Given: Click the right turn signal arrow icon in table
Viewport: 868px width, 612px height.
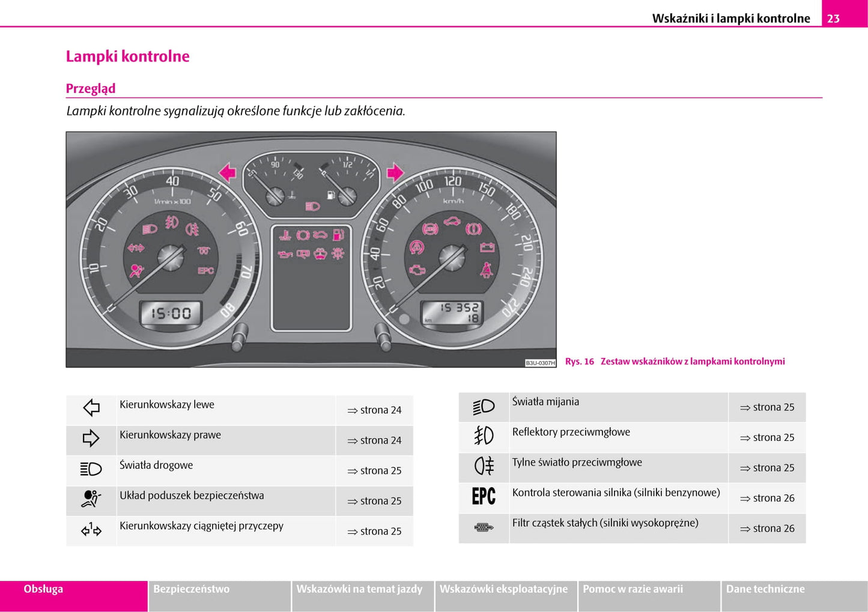Looking at the screenshot, I should click(x=91, y=438).
